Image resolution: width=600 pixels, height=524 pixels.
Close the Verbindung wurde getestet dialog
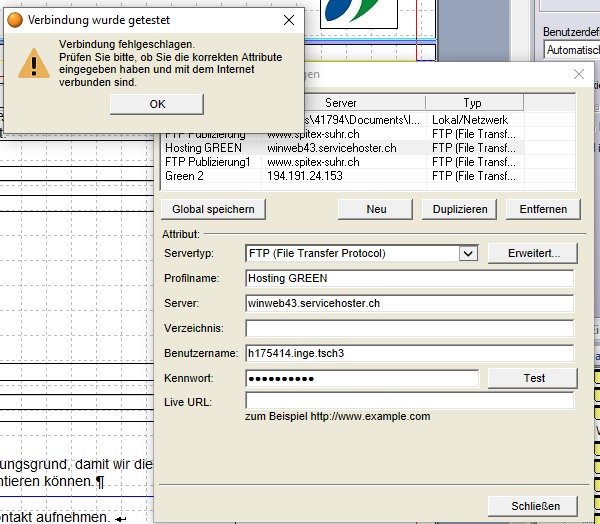[289, 19]
